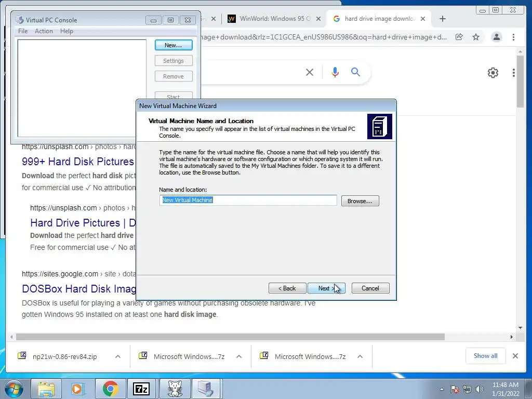The image size is (532, 399).
Task: Cancel the New Virtual Machine Wizard
Action: click(370, 288)
